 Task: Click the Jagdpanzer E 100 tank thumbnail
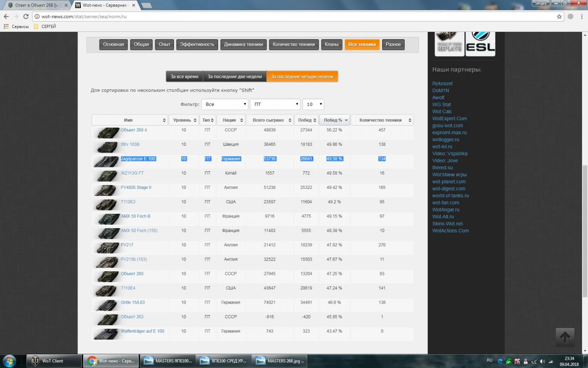tap(106, 161)
